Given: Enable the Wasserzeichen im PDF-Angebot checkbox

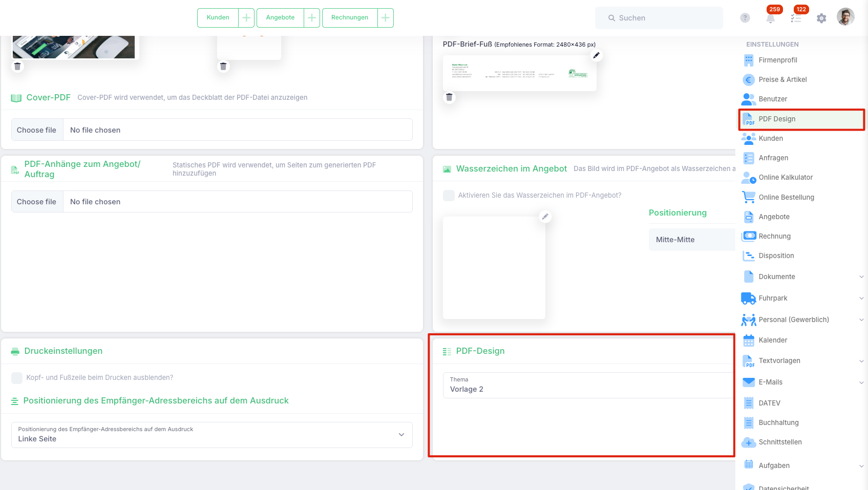Looking at the screenshot, I should coord(449,196).
